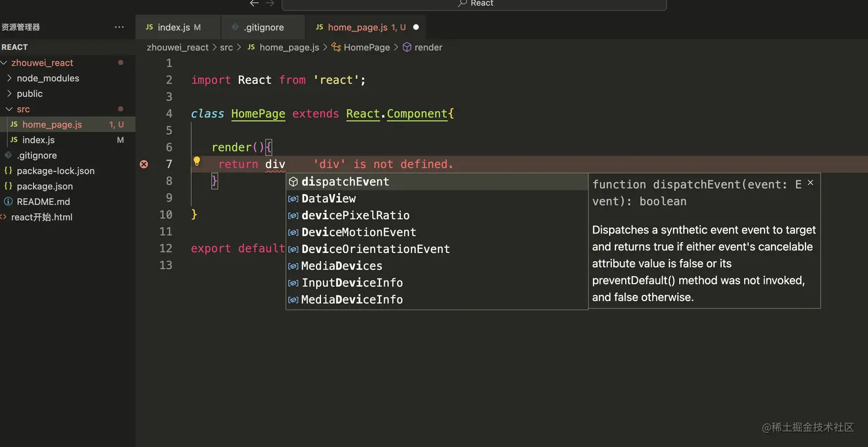This screenshot has height=447, width=868.
Task: Click the JSON braces icon beside package.json
Action: coord(8,186)
